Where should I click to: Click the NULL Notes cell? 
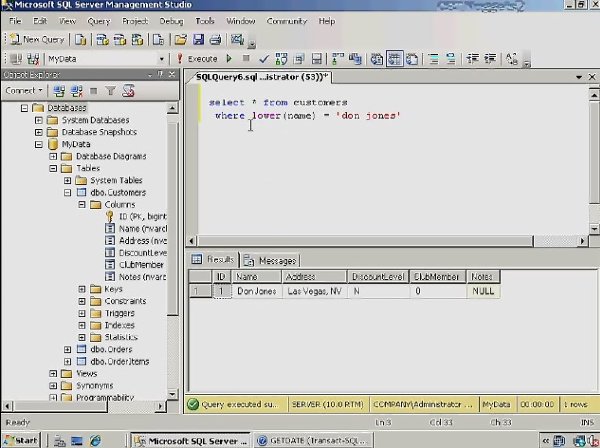tap(483, 291)
